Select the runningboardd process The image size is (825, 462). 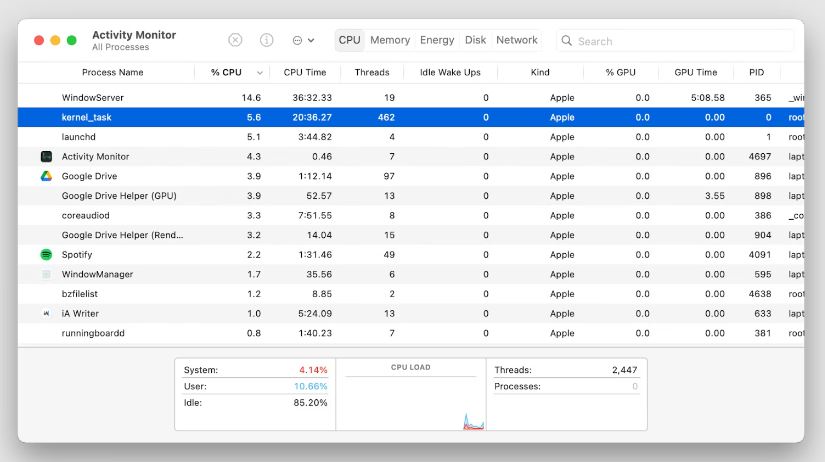(93, 333)
